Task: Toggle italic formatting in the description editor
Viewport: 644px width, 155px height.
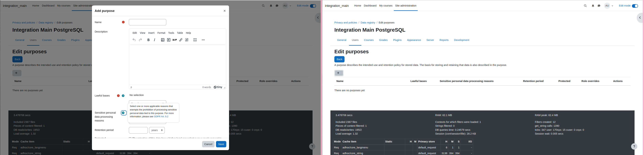Action: pos(155,40)
